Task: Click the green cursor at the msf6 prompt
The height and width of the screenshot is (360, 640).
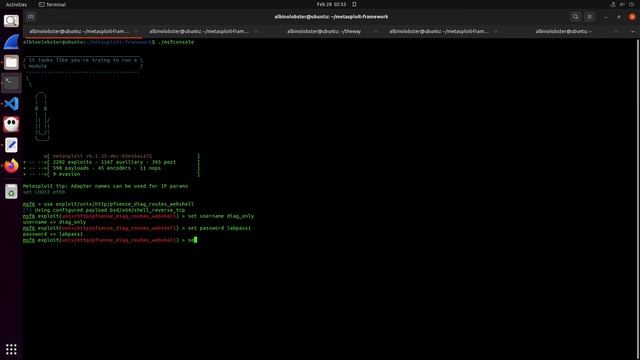Action: pyautogui.click(x=196, y=240)
